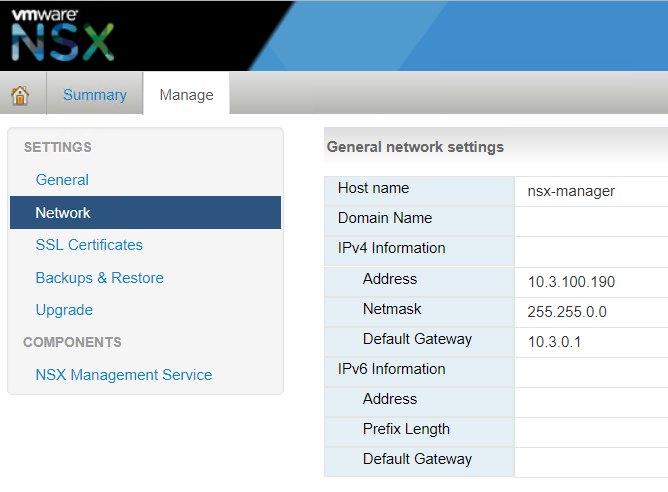
Task: Open SSL Certificates settings
Action: (89, 245)
